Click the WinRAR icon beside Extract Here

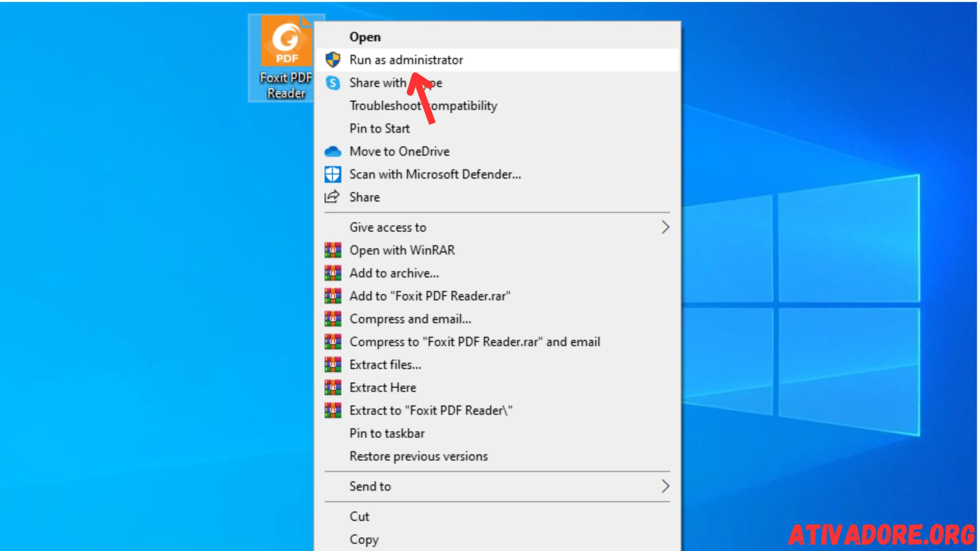click(333, 387)
